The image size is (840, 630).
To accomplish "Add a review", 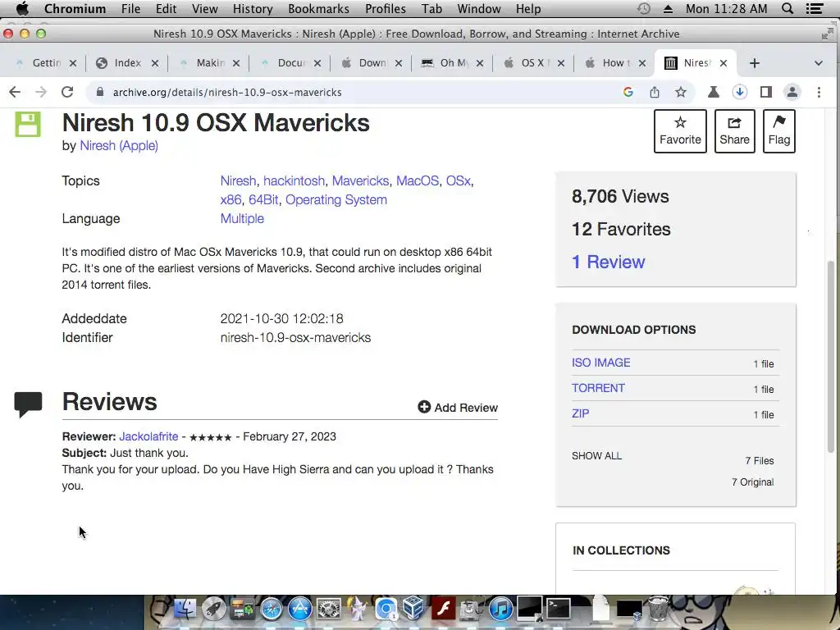I will [x=458, y=408].
